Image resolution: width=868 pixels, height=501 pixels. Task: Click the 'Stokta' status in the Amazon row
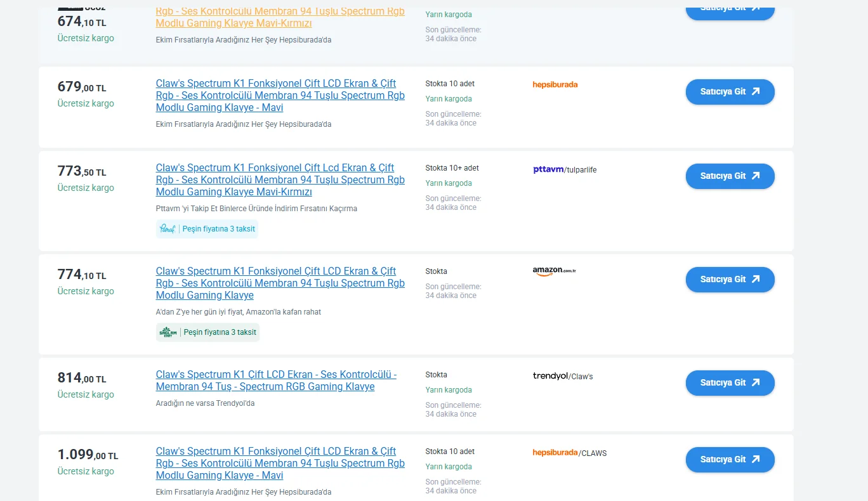coord(437,271)
